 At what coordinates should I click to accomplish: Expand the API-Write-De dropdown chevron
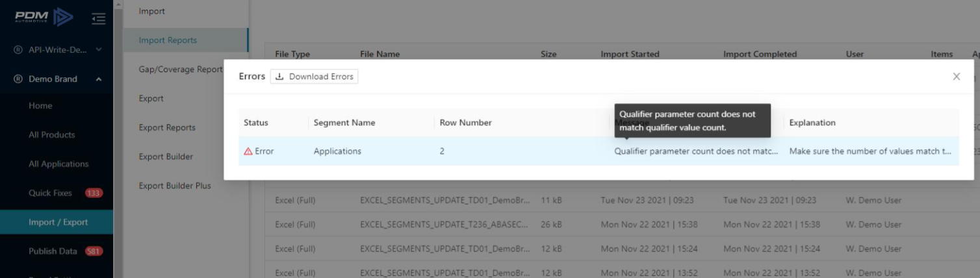pos(99,49)
